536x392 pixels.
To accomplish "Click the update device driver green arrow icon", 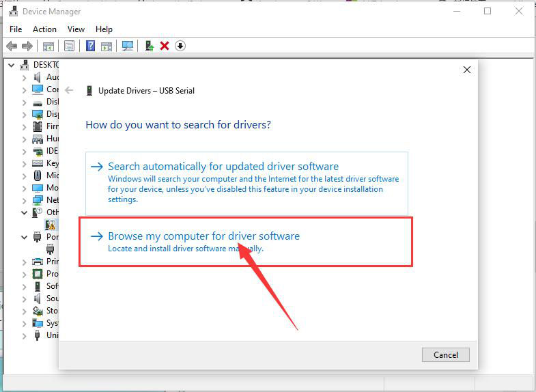I will [149, 46].
